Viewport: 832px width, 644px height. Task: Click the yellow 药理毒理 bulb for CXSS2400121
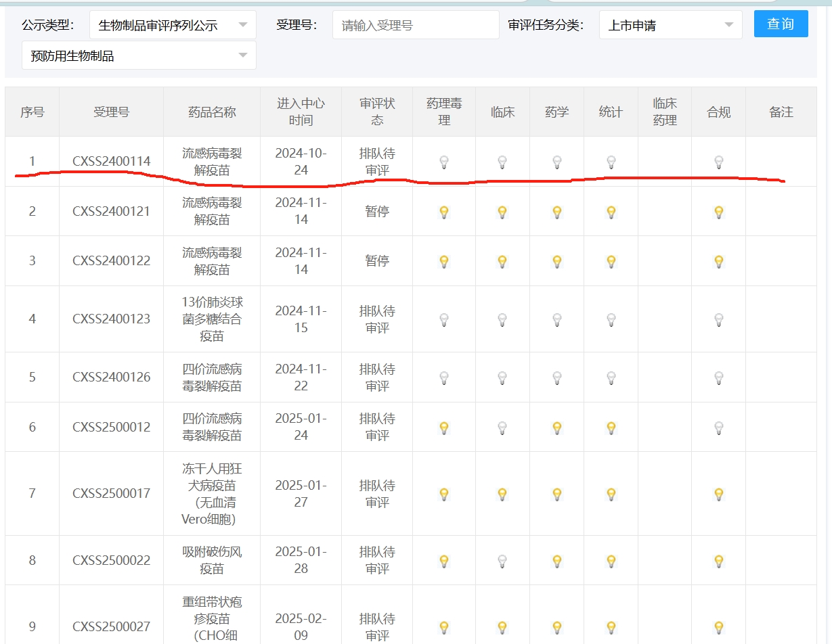444,212
